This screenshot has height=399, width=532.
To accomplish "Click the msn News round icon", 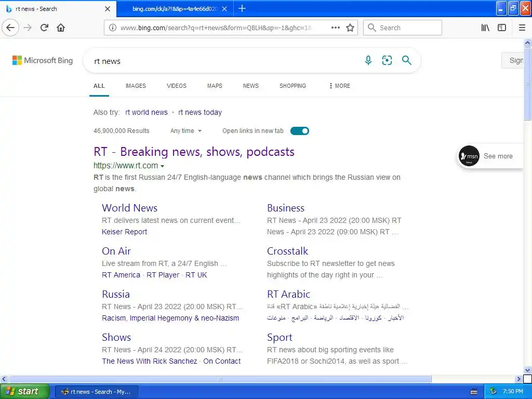I will [469, 156].
